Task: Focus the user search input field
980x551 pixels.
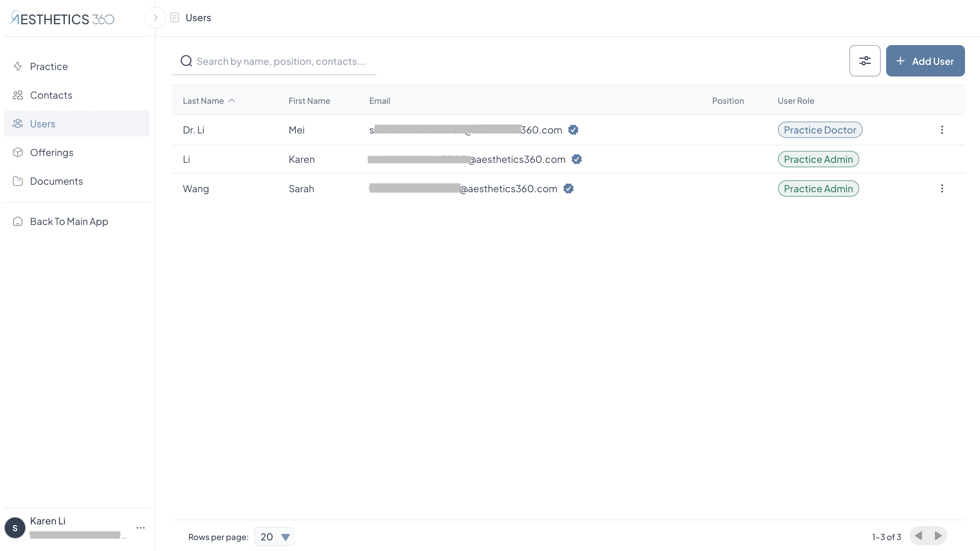Action: click(x=282, y=61)
